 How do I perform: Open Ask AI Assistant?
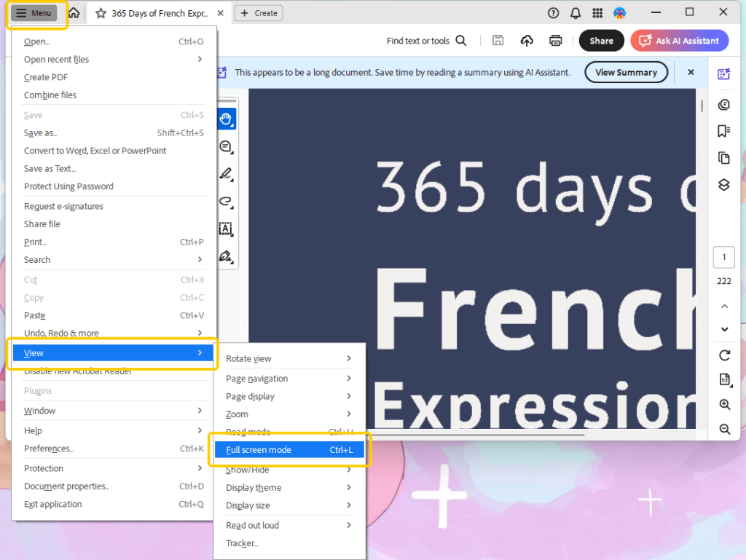(679, 41)
